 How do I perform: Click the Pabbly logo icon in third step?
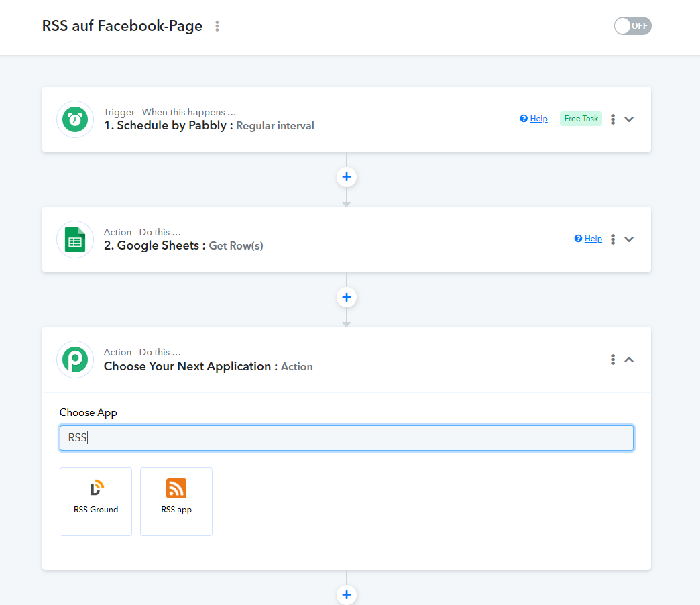pos(75,360)
